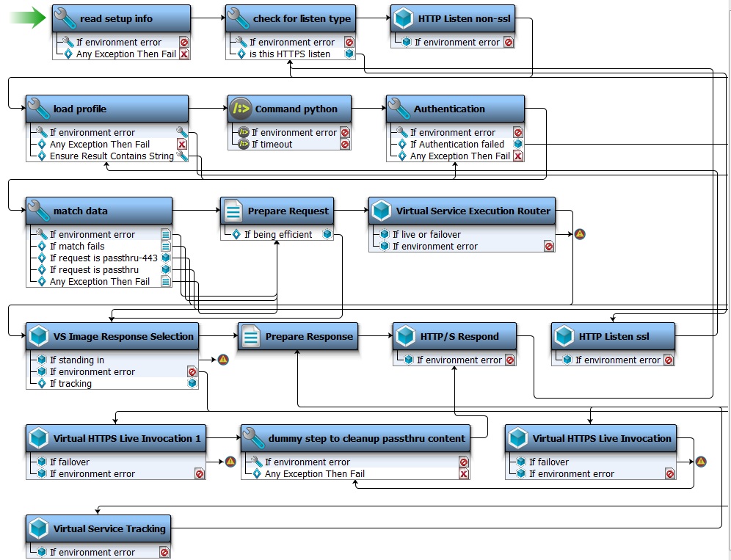731x560 pixels.
Task: Select the Prepare Response step block
Action: point(297,336)
